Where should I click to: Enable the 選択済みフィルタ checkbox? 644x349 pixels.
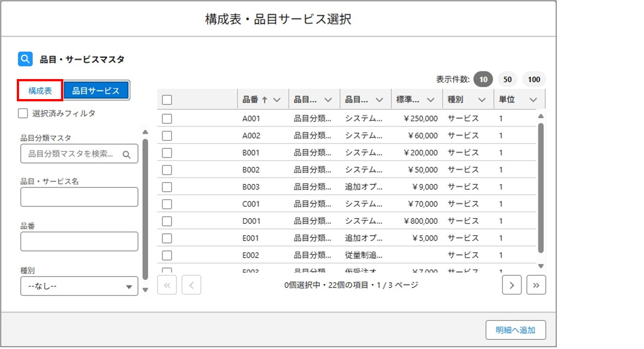point(23,113)
